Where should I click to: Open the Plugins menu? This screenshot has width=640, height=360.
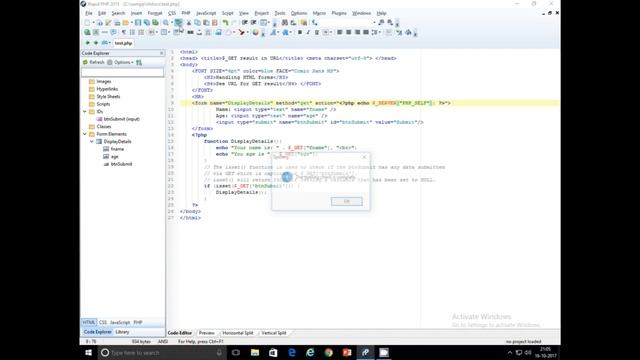click(339, 13)
